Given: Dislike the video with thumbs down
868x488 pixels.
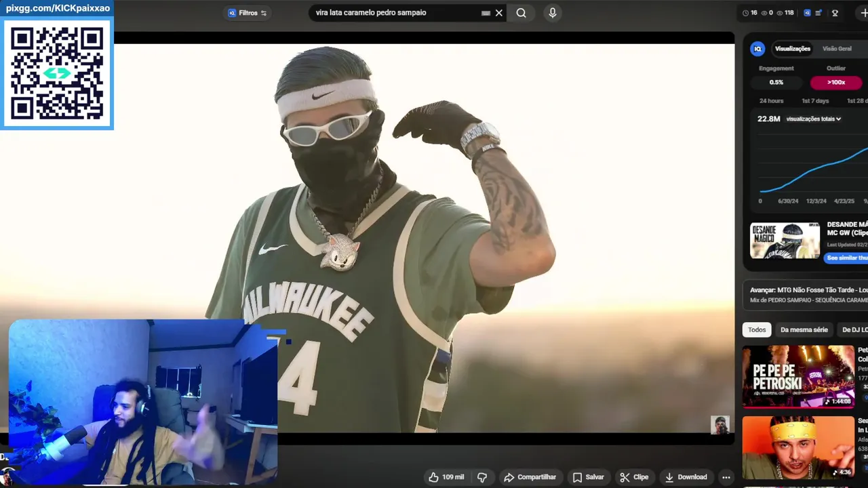Looking at the screenshot, I should 482,477.
